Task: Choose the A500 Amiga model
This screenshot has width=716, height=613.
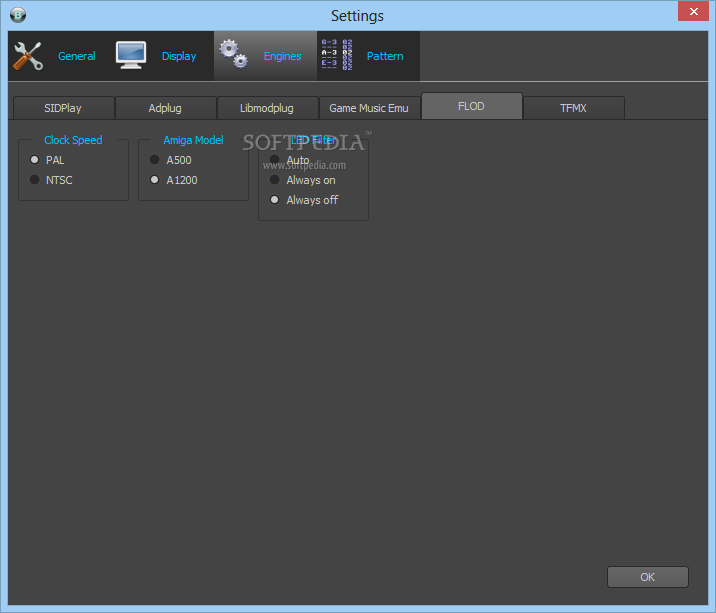Action: pyautogui.click(x=170, y=160)
